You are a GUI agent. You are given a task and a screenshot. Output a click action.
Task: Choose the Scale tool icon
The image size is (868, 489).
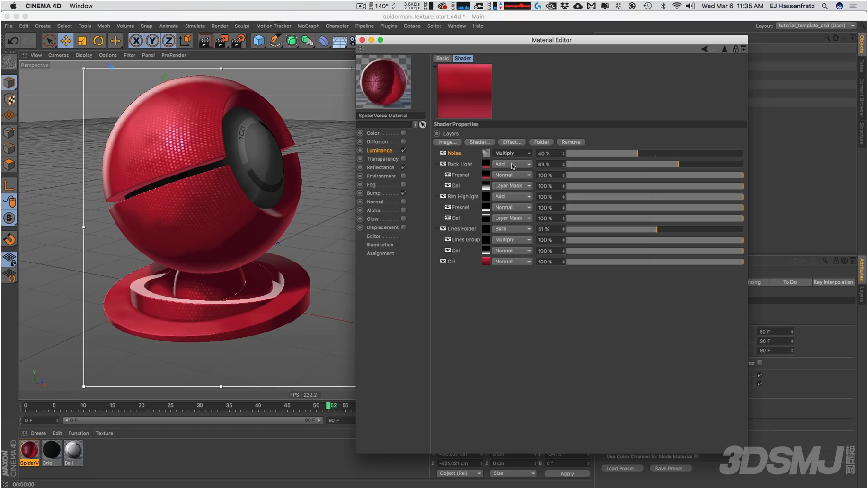coord(82,41)
